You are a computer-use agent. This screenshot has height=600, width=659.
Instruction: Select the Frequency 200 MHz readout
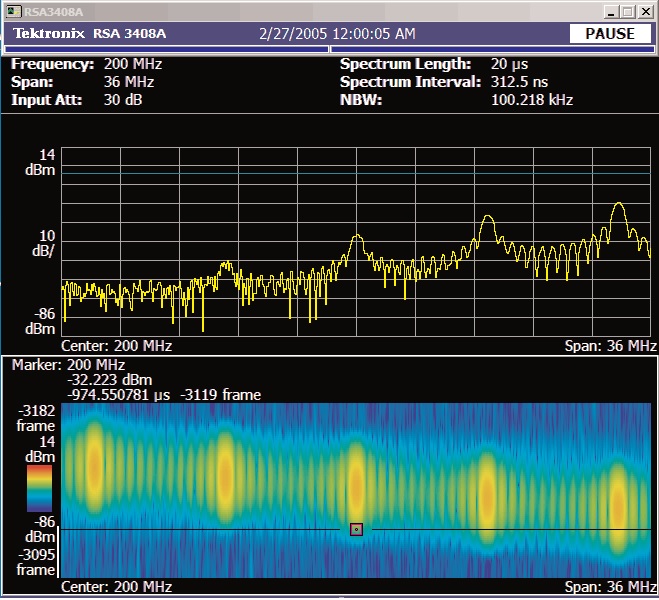133,64
